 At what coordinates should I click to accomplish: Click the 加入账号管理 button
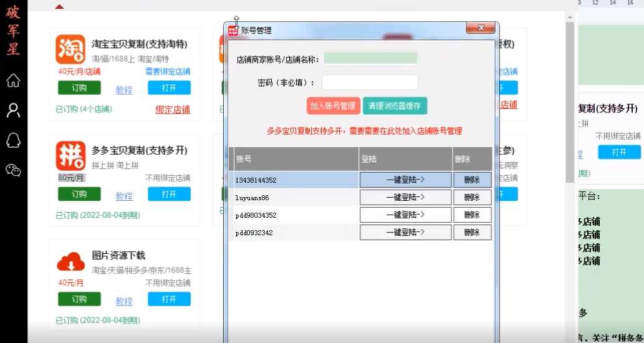pos(333,105)
